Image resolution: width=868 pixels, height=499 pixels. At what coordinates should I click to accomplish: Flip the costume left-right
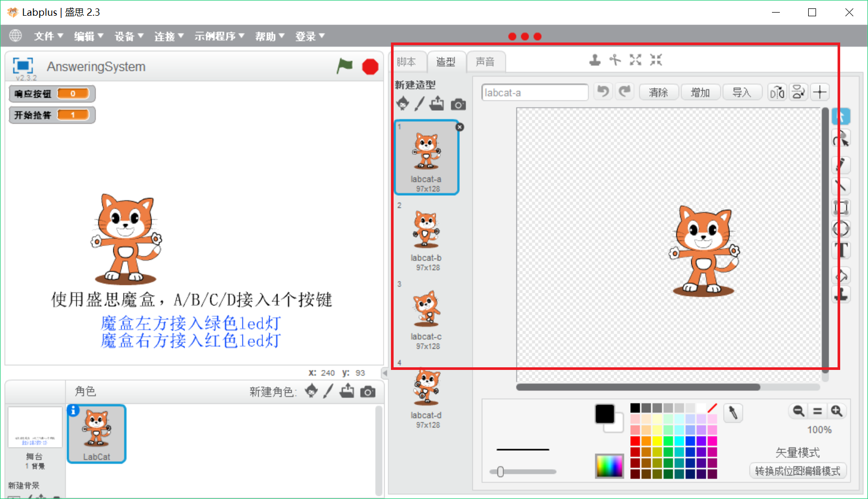pos(777,92)
